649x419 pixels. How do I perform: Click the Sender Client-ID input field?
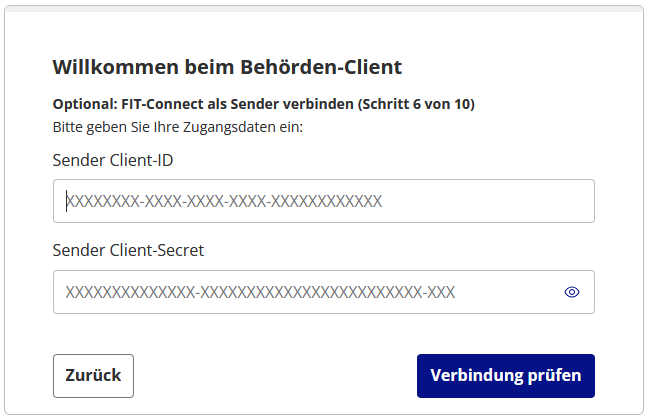[323, 201]
